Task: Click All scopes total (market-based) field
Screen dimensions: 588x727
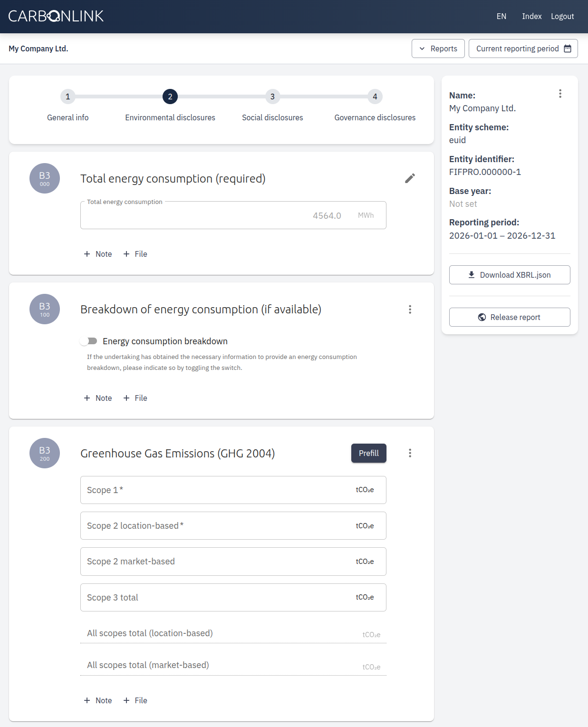Action: [233, 665]
